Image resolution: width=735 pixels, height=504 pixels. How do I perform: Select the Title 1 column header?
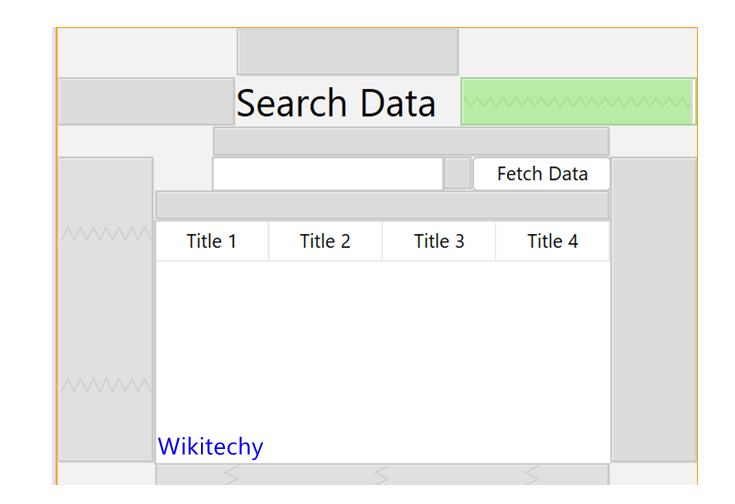point(212,241)
